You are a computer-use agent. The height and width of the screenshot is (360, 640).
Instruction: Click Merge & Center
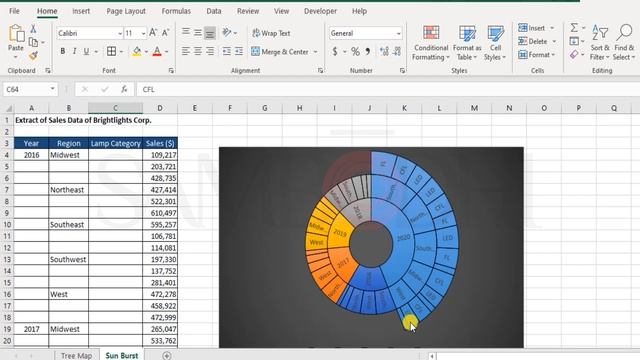[x=280, y=52]
